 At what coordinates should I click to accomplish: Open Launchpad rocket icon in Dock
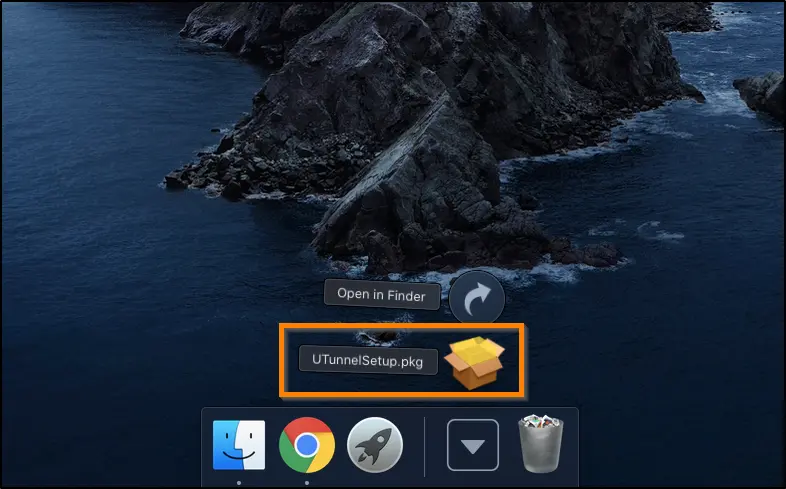click(375, 445)
